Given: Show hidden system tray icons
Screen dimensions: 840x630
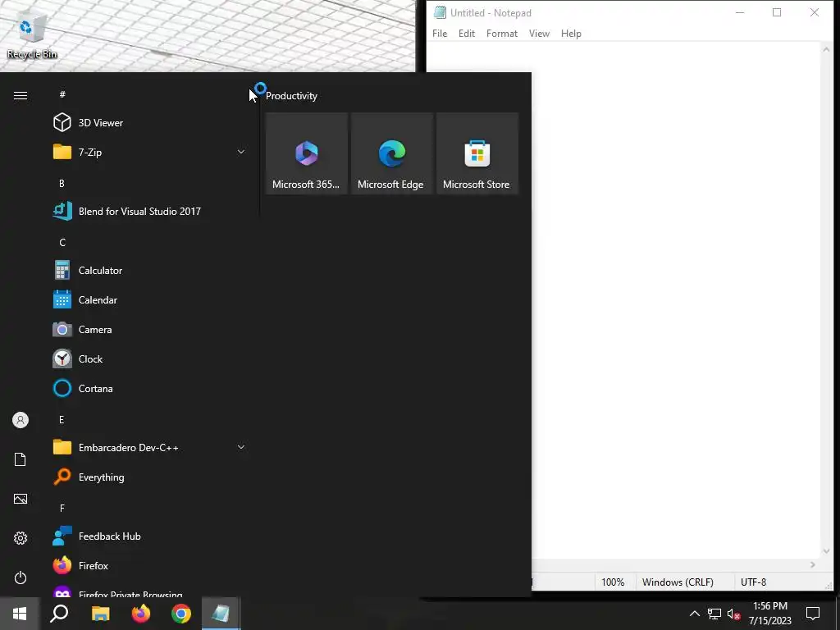Looking at the screenshot, I should coord(694,614).
